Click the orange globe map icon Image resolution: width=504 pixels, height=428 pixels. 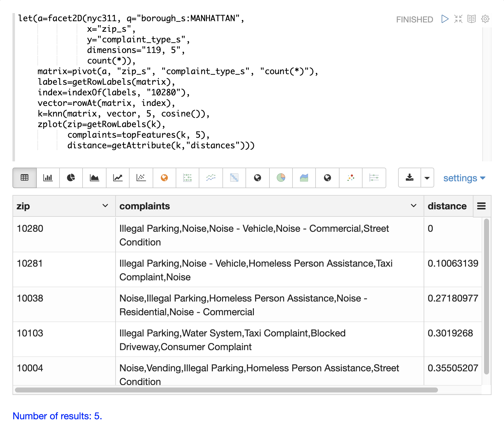click(164, 178)
